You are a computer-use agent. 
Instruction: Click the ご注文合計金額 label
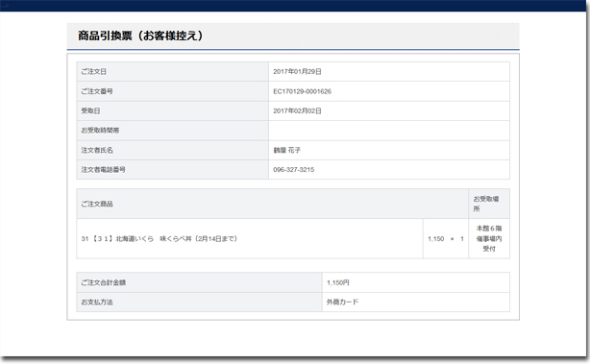[x=104, y=282]
